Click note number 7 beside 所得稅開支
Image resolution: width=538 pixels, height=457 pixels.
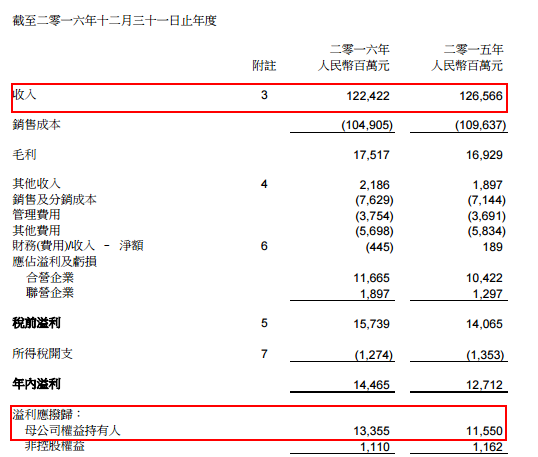pos(264,354)
